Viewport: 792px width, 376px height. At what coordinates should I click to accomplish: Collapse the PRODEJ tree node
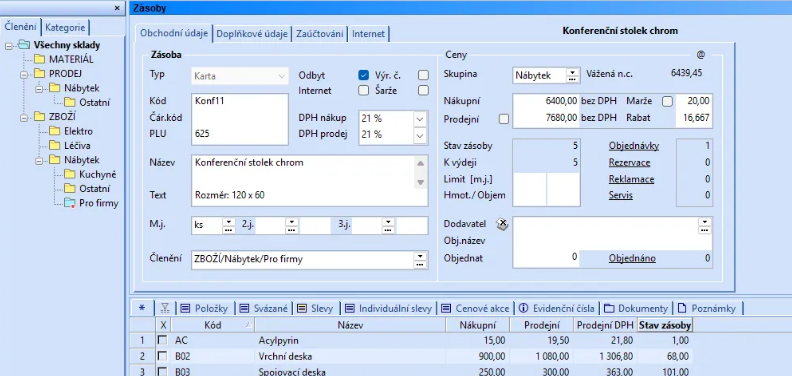(x=24, y=74)
